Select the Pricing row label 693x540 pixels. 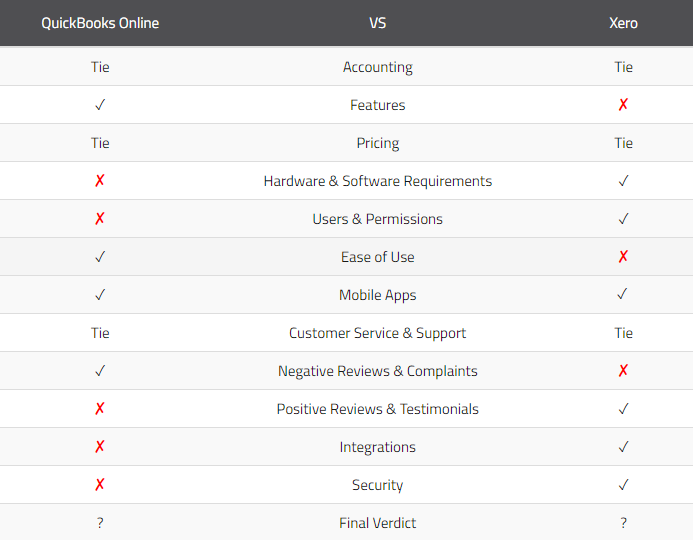tap(377, 143)
